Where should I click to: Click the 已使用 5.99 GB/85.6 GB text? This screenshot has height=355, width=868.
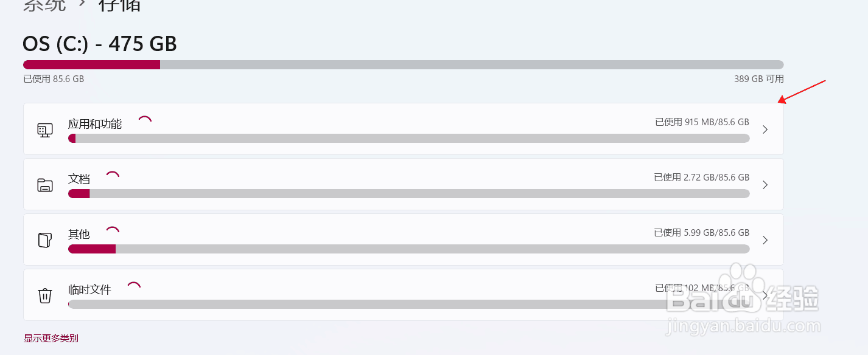click(x=701, y=233)
